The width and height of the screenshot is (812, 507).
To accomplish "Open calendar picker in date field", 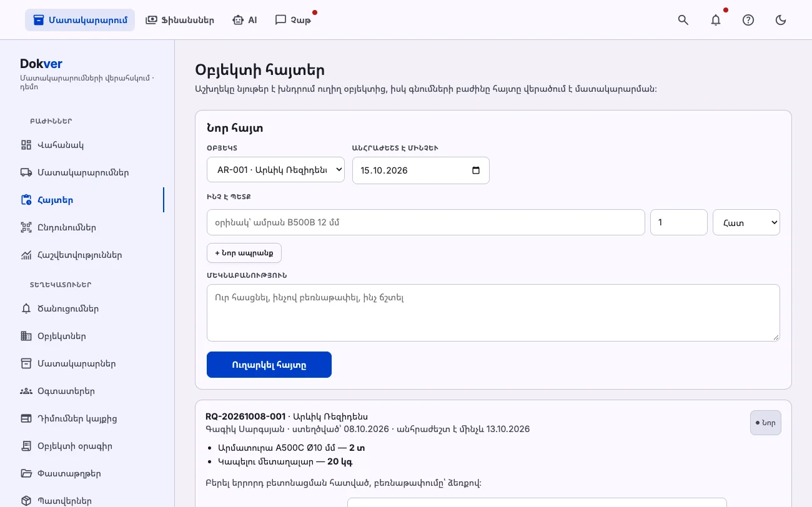I will coord(476,170).
